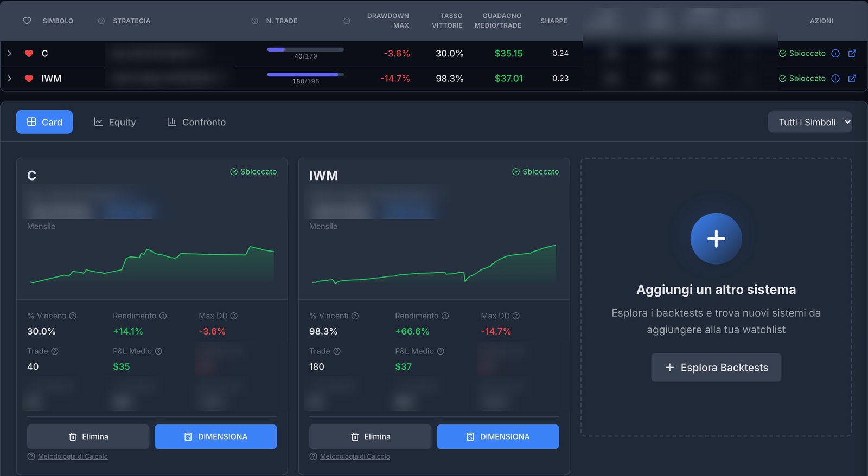Click the Max DD help icon on C card
The image size is (868, 476).
[234, 316]
